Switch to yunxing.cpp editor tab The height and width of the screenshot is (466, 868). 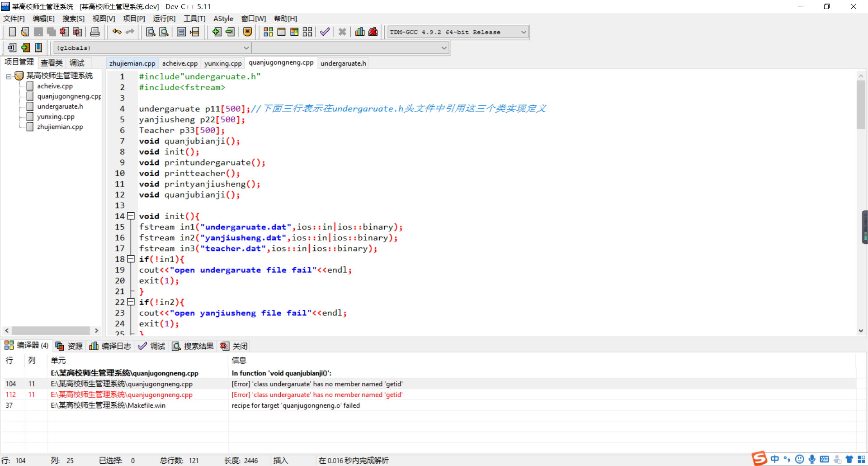[223, 63]
